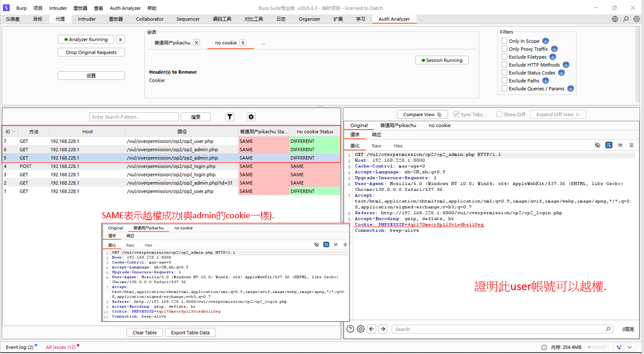Show info for Exclude Filetypes filter
The image size is (644, 354).
coord(552,57)
